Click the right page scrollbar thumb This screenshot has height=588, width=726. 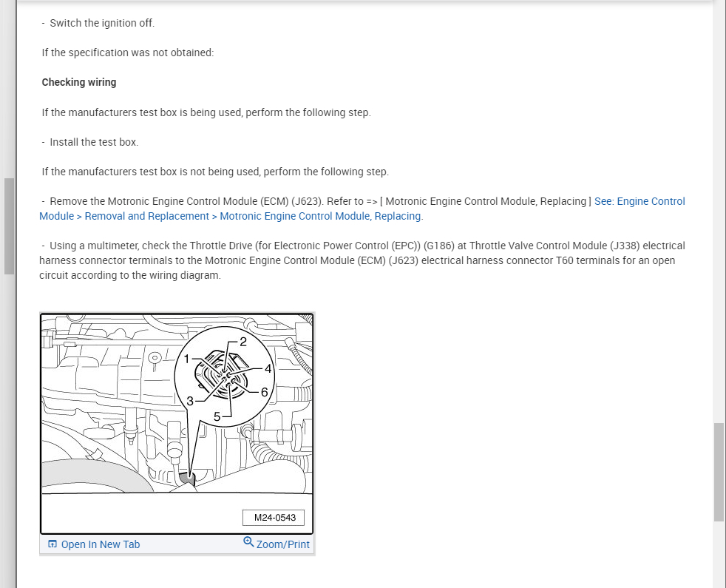(x=719, y=472)
